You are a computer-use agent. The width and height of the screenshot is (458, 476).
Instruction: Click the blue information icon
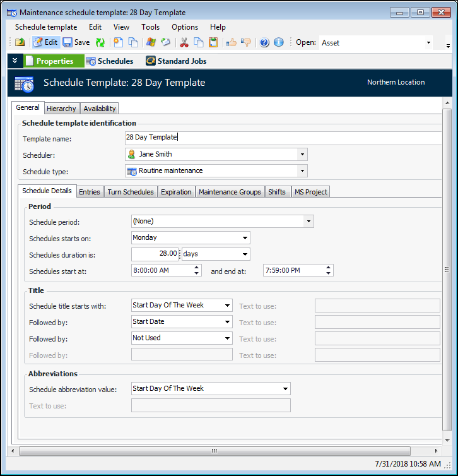pyautogui.click(x=279, y=42)
